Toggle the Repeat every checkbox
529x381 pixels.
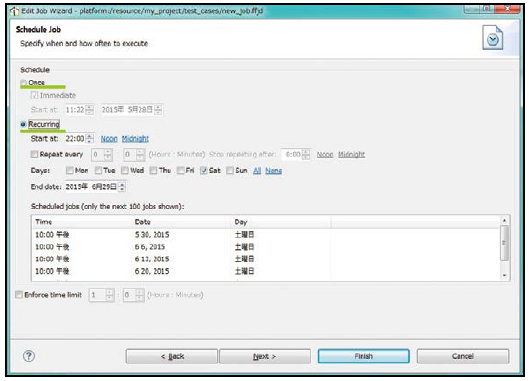pos(34,154)
